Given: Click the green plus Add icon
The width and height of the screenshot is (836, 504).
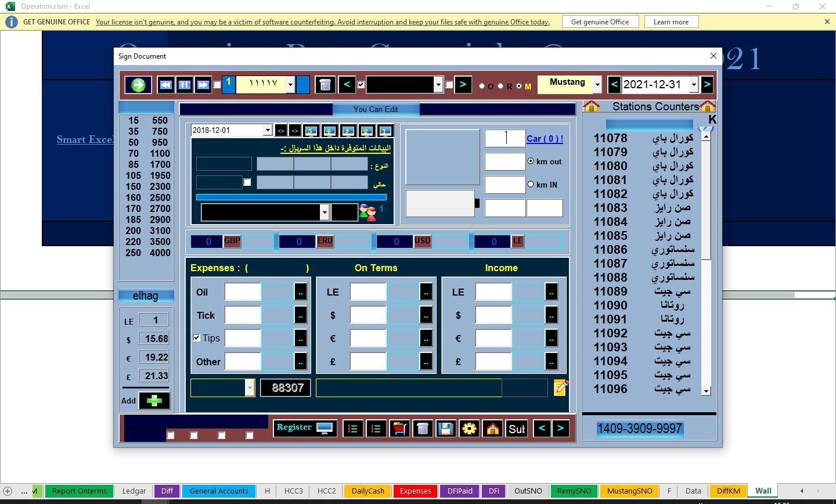Looking at the screenshot, I should click(x=154, y=401).
